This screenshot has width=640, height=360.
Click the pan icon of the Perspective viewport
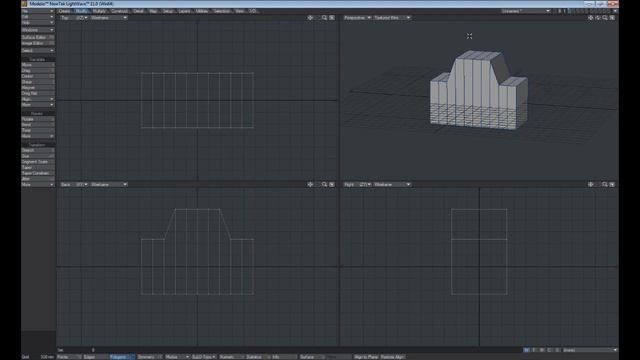591,18
